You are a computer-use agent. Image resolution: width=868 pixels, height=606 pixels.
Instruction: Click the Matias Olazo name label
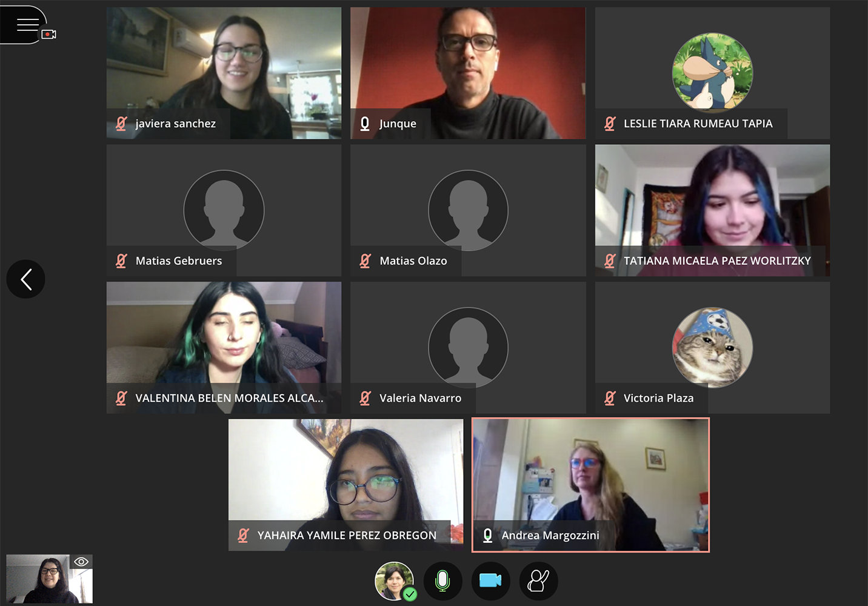coord(413,261)
